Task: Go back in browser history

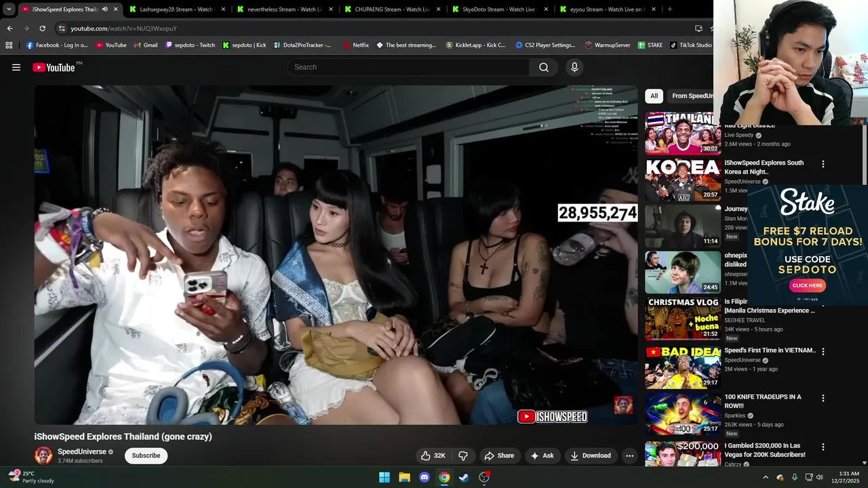Action: pos(9,28)
